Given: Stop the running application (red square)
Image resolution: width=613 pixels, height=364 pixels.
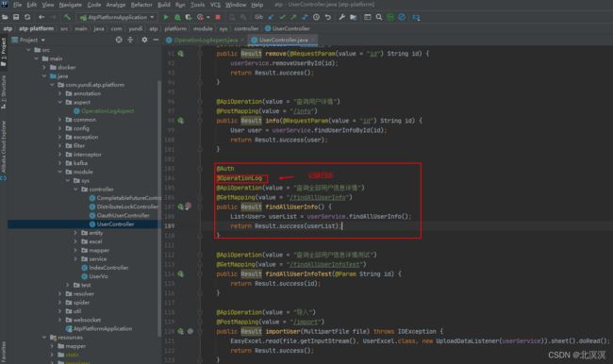Looking at the screenshot, I should click(x=218, y=17).
